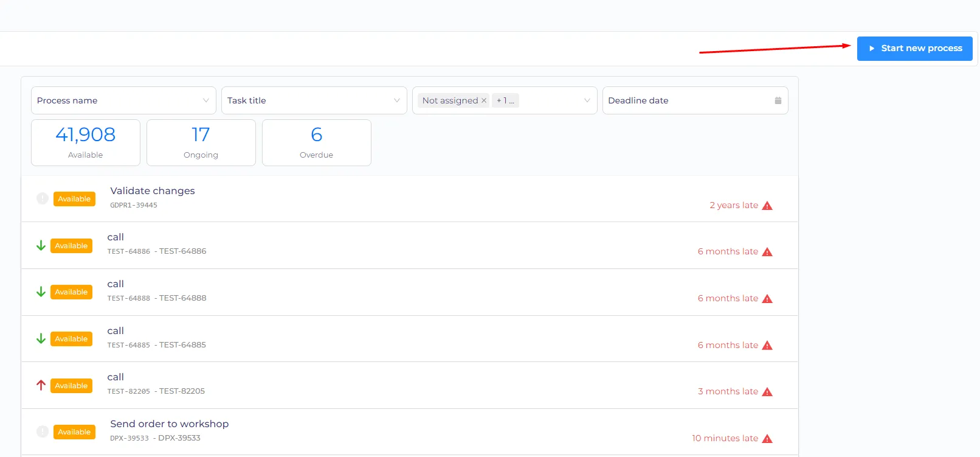Screen dimensions: 980x457
Task: Click the warning triangle in the TEST-64888 row
Action: pos(767,299)
